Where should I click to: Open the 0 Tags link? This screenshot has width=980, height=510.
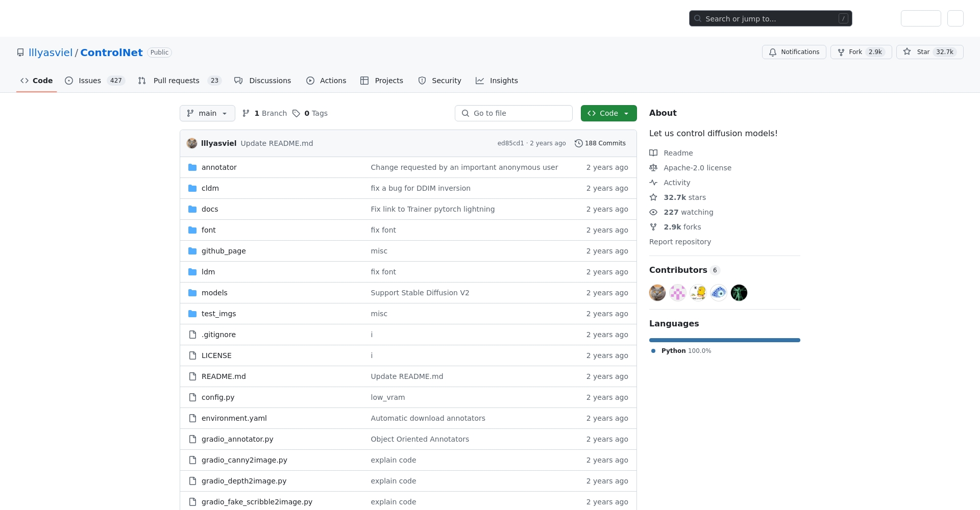[310, 113]
